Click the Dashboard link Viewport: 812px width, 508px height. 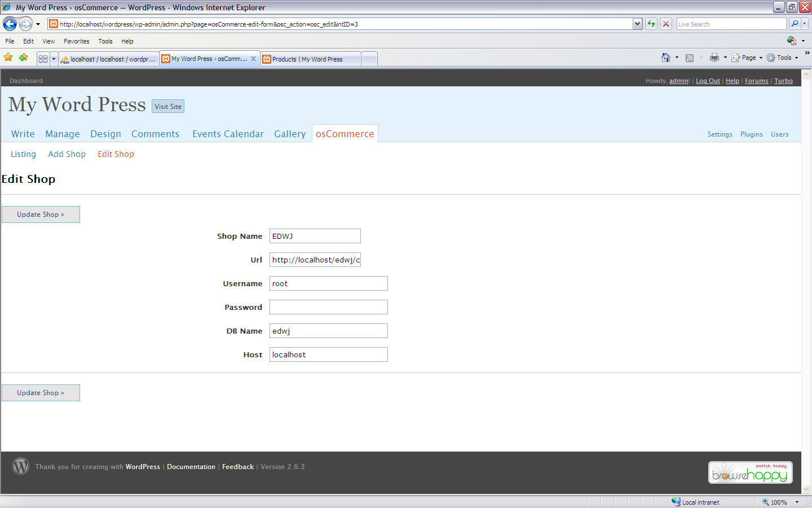coord(26,81)
